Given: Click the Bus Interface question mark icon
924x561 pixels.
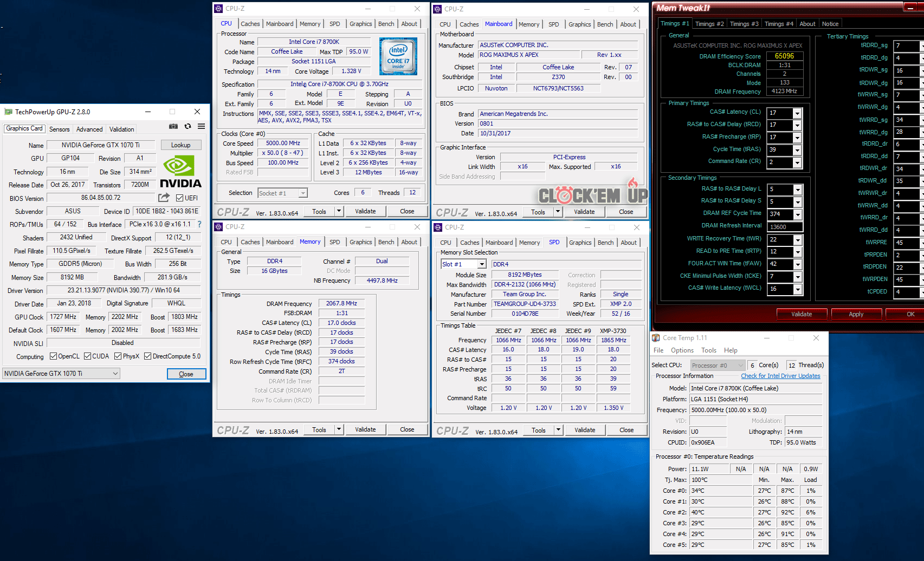Looking at the screenshot, I should pos(199,224).
